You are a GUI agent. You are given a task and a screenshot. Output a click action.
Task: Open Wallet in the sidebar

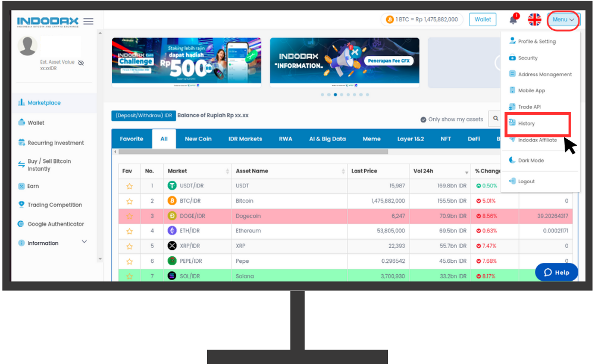[31, 123]
